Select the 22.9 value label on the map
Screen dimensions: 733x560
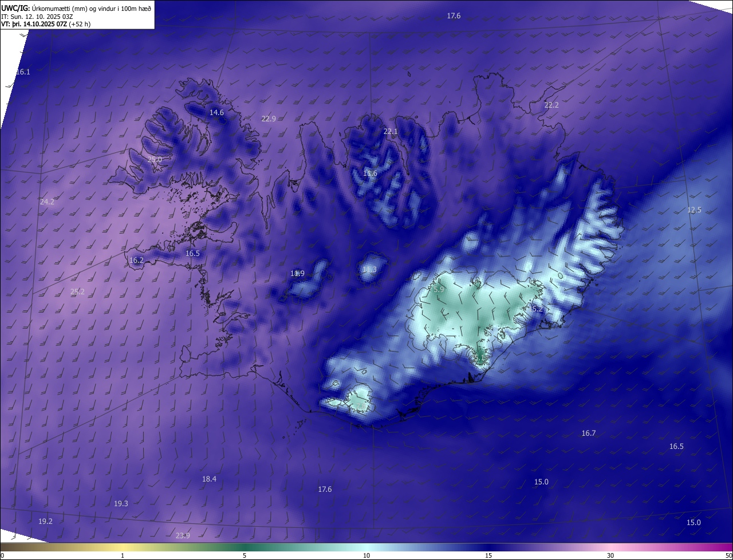pos(269,119)
